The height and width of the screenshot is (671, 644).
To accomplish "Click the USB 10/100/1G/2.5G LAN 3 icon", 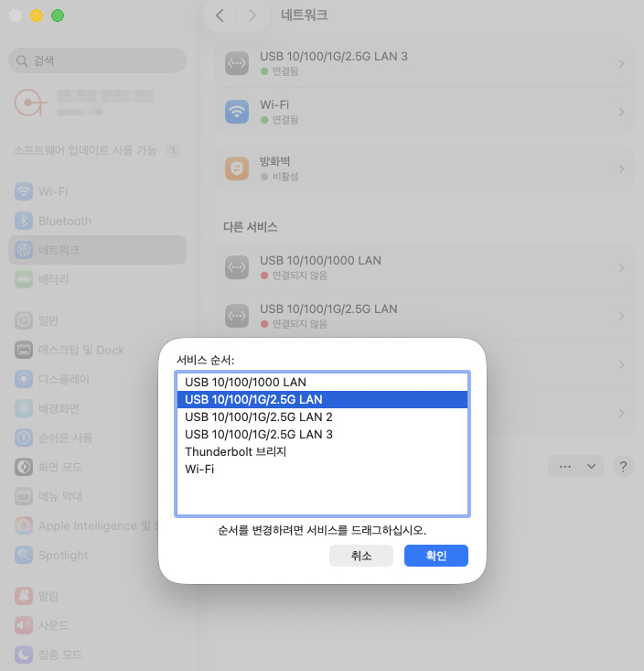I will pos(237,63).
